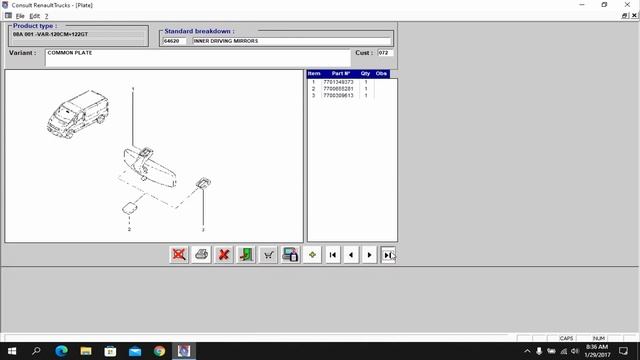Open the question mark help menu
This screenshot has width=640, height=360.
pyautogui.click(x=47, y=16)
